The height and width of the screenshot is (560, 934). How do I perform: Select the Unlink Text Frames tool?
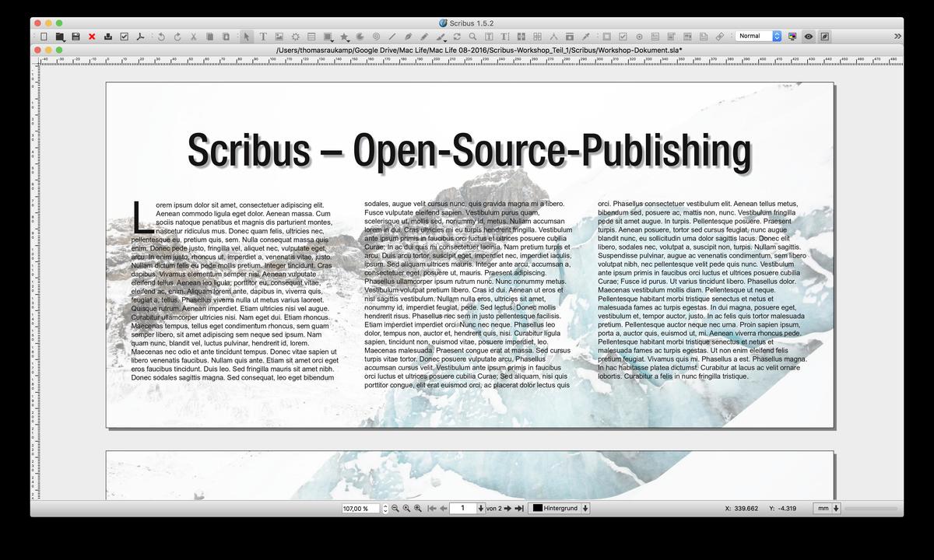point(537,37)
